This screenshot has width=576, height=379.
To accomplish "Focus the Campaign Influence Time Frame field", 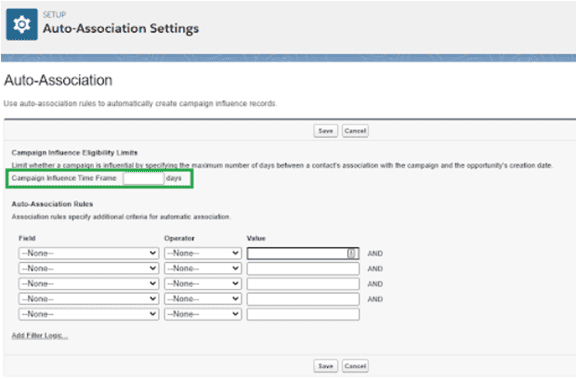I will click(144, 178).
